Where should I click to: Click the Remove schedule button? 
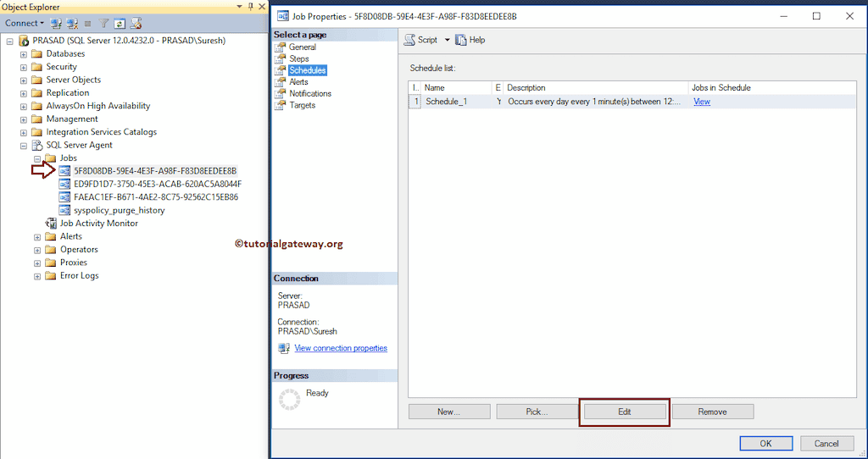712,412
